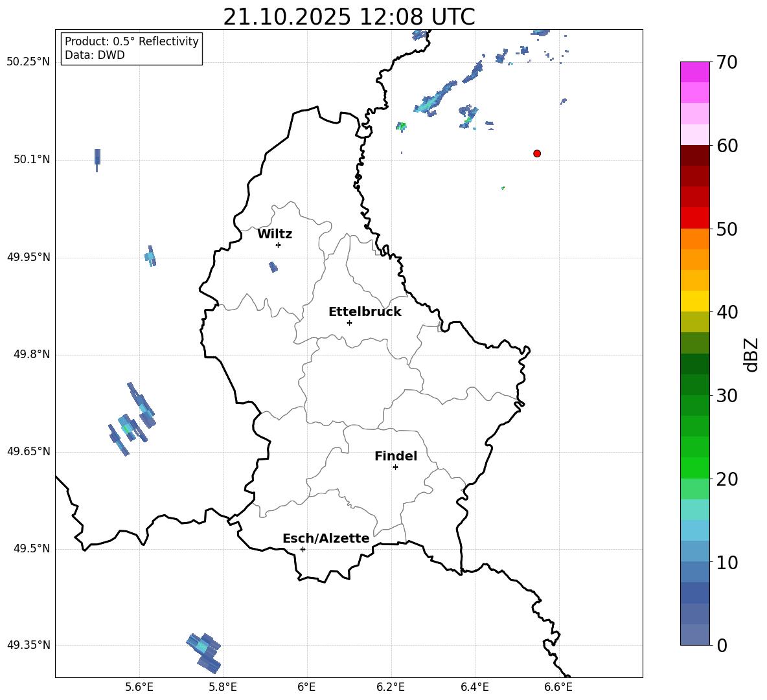Click the Wiltz station cross marker

tap(279, 245)
